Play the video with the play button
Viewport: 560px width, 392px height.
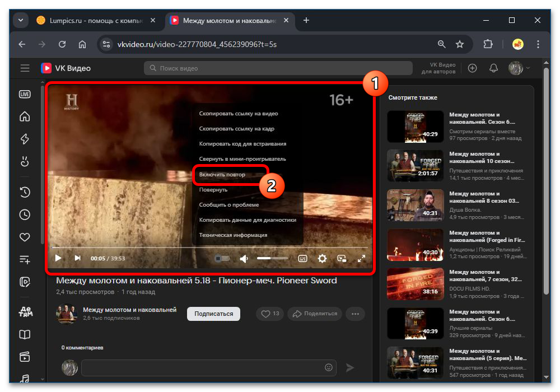click(x=58, y=258)
